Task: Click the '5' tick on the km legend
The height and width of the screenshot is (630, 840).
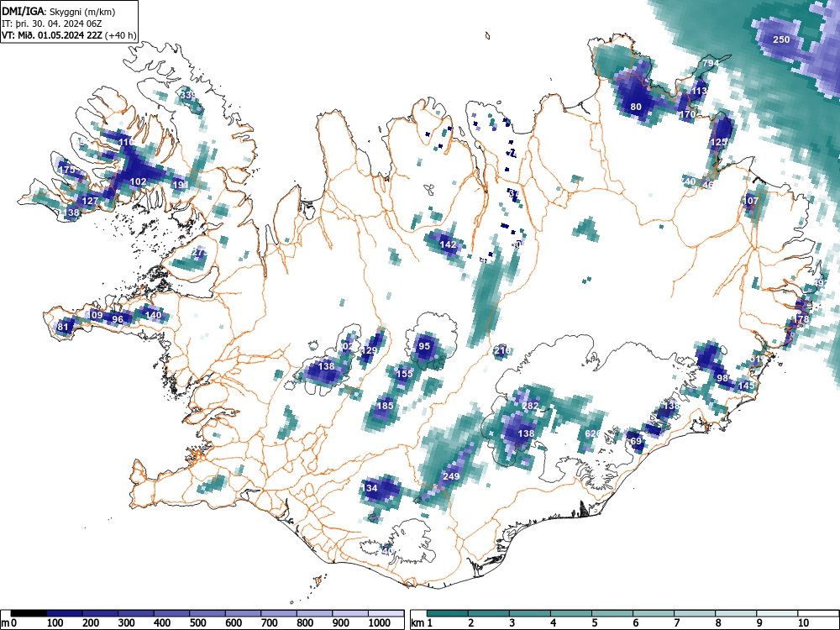Action: coord(595,623)
